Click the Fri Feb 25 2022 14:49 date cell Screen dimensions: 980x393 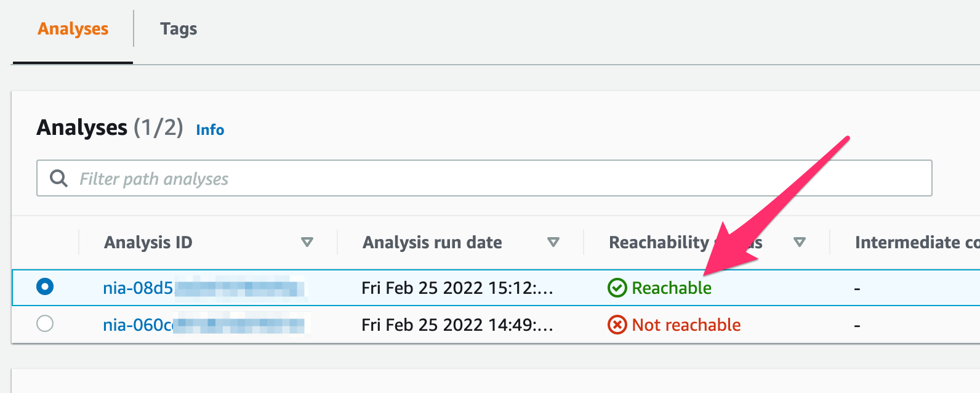point(457,325)
